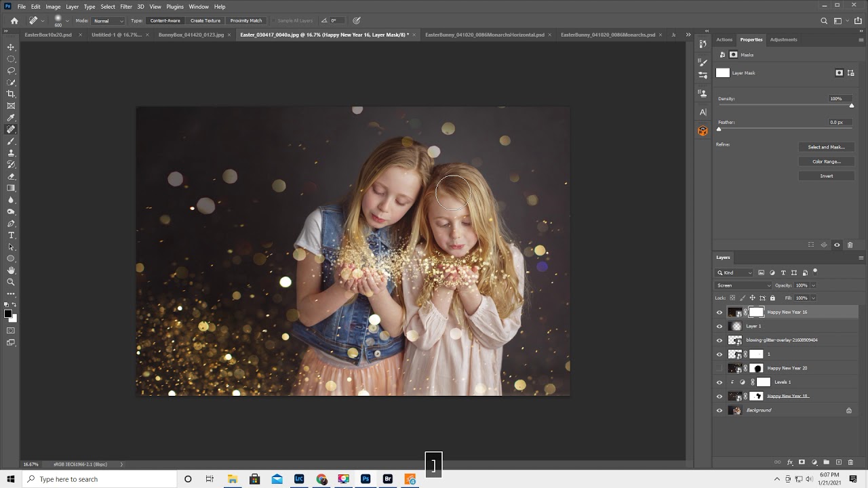Switch to the Adjustments panel tab
This screenshot has height=488, width=868.
coord(783,39)
